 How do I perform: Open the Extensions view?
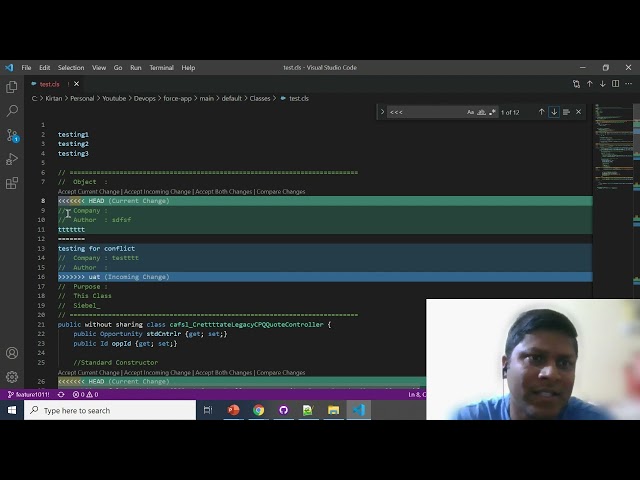coord(12,183)
